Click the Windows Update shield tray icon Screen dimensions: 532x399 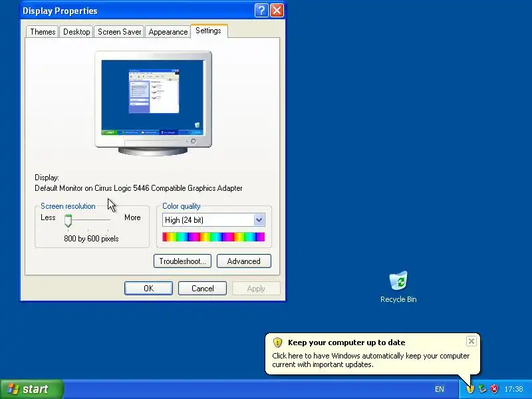[470, 389]
